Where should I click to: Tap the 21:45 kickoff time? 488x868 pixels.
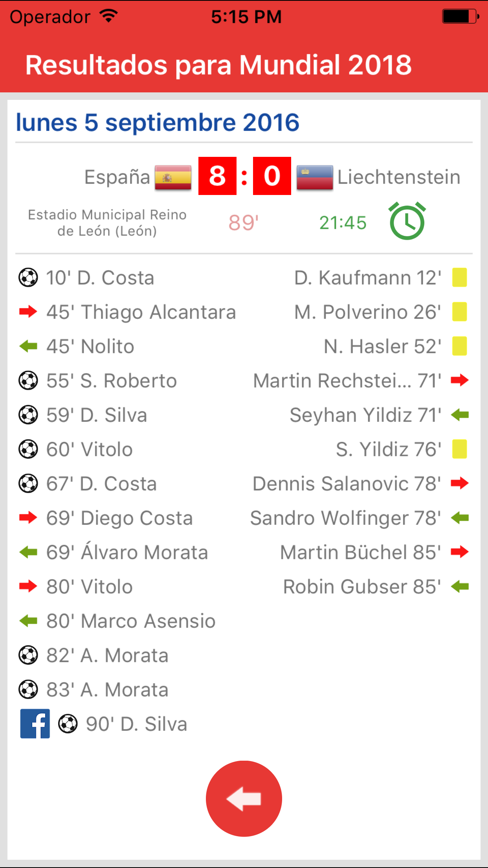point(343,223)
